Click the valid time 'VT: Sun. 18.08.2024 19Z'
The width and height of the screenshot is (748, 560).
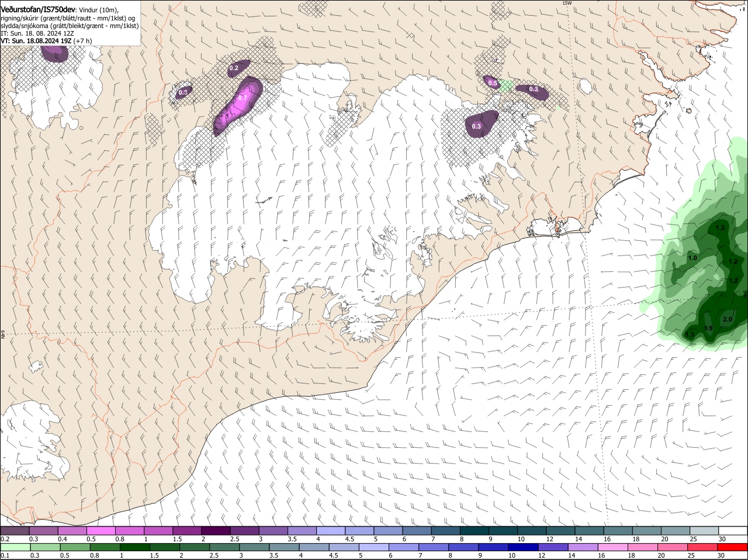[x=36, y=42]
